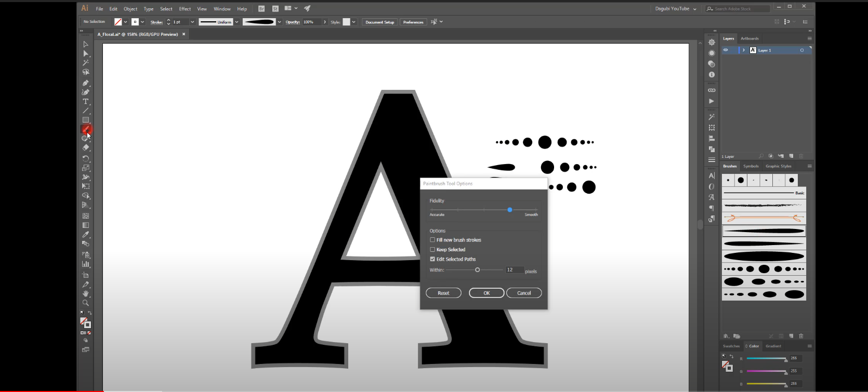Select the Eyedropper tool
This screenshot has width=868, height=392.
[x=86, y=235]
